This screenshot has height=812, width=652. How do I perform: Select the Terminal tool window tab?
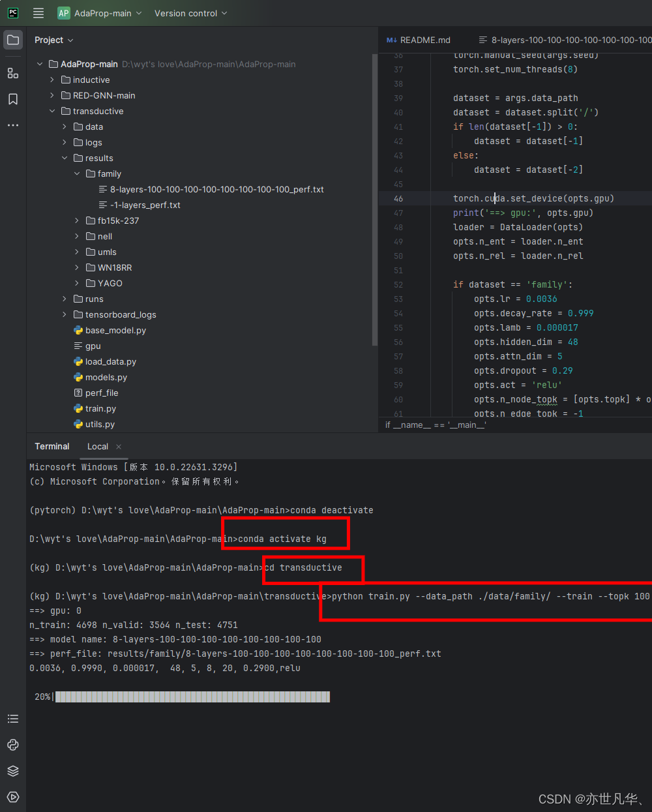[x=52, y=446]
